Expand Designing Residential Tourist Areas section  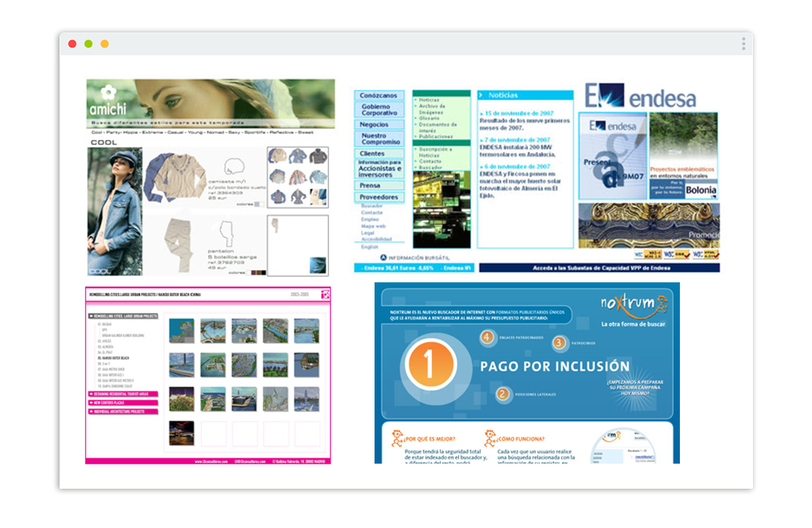[123, 394]
